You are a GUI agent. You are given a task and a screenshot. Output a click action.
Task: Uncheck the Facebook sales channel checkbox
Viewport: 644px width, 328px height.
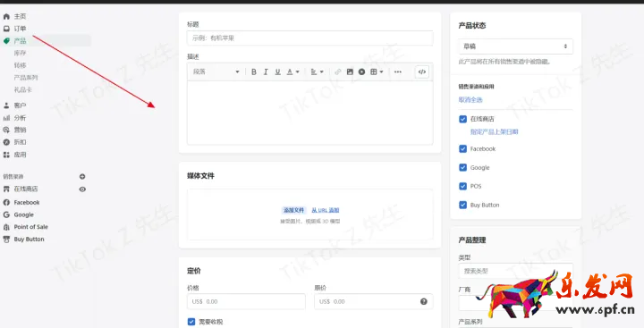463,148
